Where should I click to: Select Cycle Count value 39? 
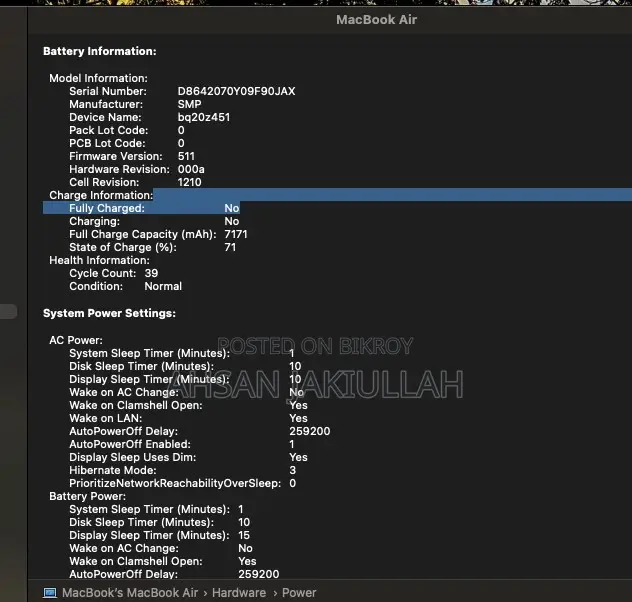click(151, 273)
